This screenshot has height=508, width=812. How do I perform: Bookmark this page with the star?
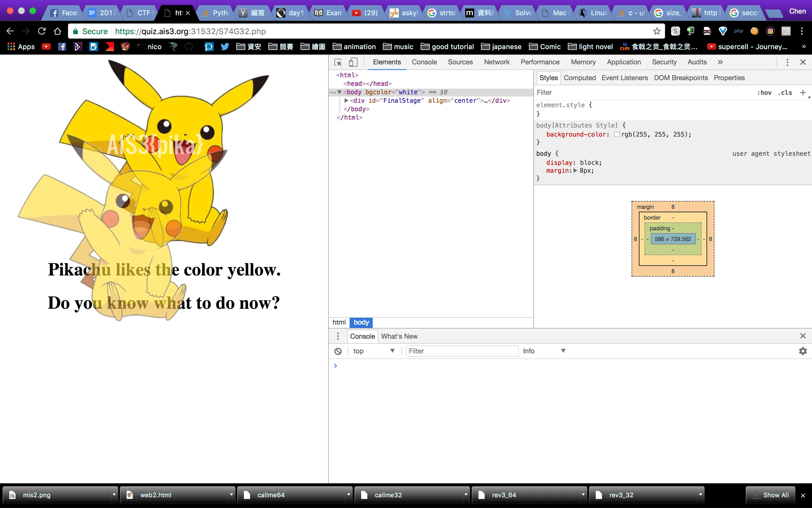click(657, 31)
